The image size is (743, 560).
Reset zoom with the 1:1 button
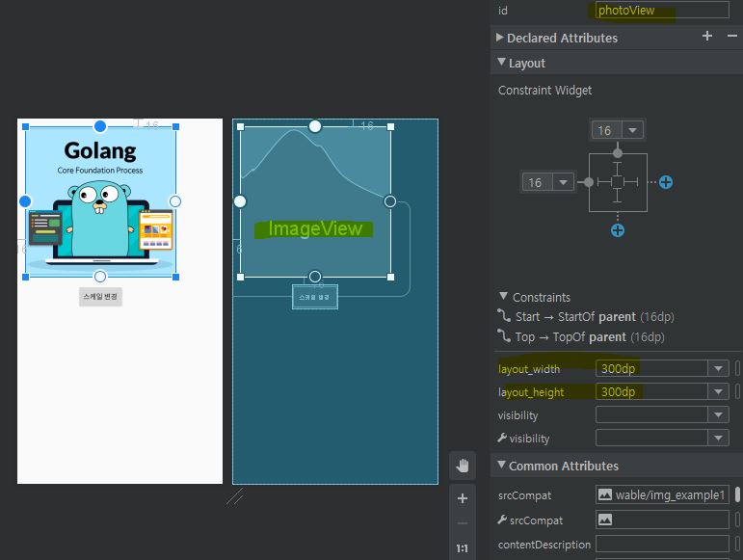coord(462,548)
